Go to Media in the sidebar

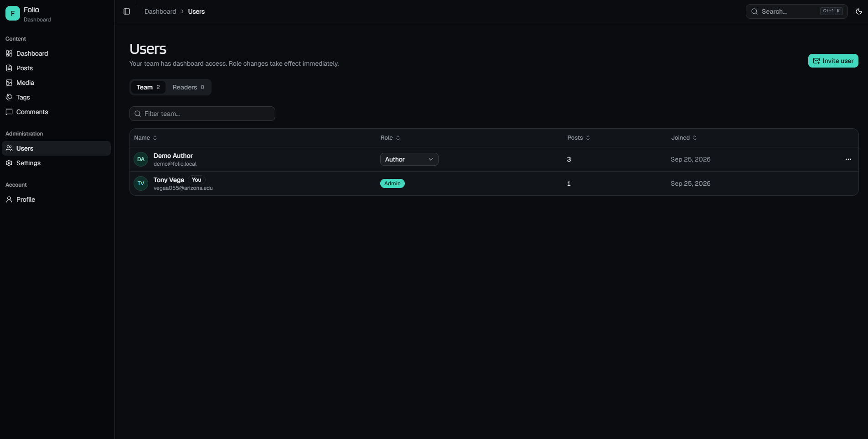(57, 83)
